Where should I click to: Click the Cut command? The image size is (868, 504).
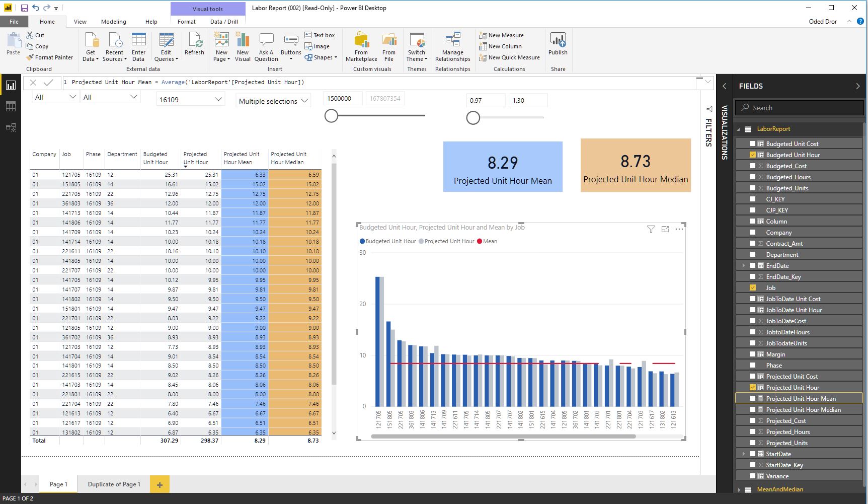(35, 35)
